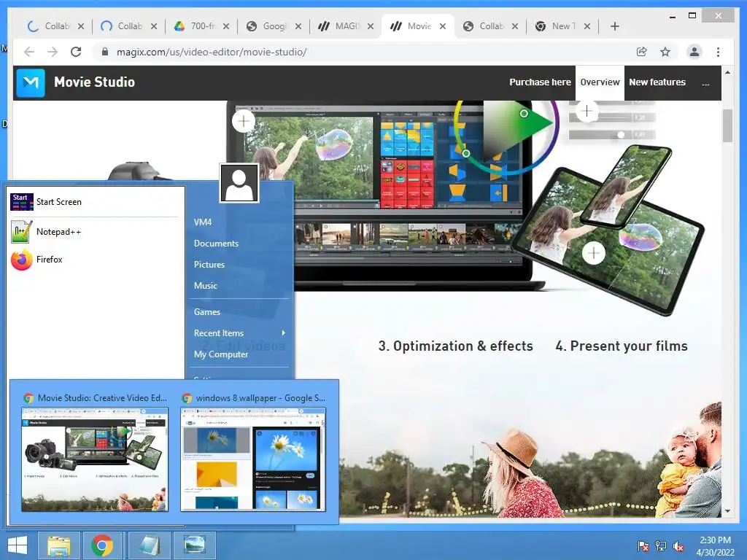The image size is (747, 560).
Task: Click the network tray icon
Action: pyautogui.click(x=661, y=546)
